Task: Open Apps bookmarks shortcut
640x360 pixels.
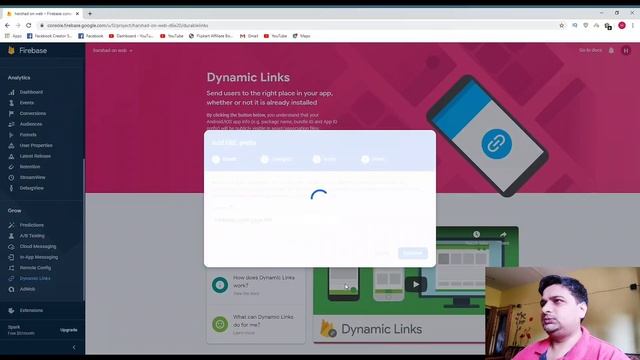Action: [13, 36]
